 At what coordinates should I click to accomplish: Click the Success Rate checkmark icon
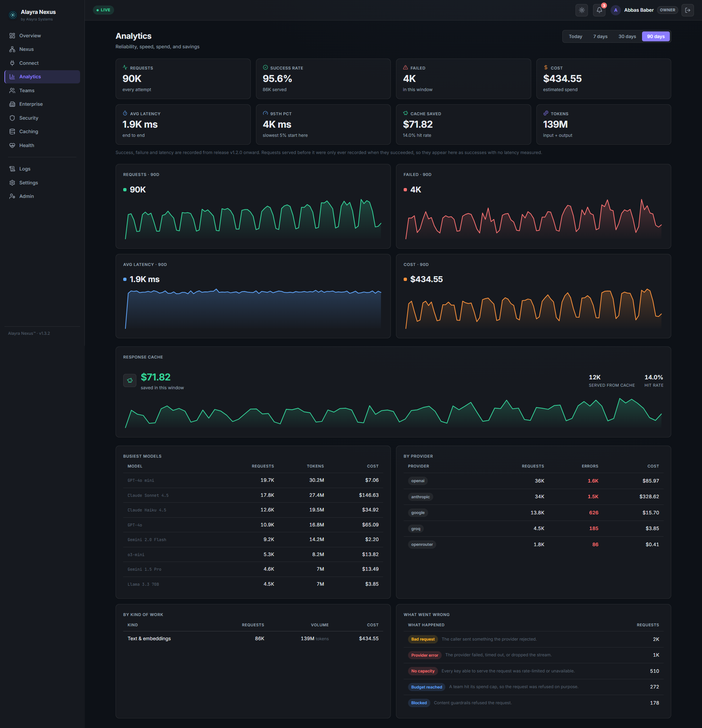tap(265, 68)
